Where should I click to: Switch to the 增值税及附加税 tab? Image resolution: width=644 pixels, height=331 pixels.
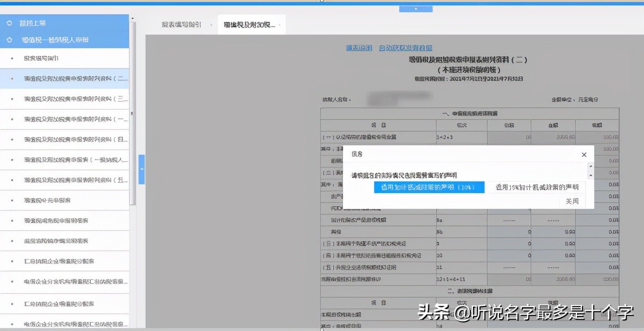[x=250, y=24]
